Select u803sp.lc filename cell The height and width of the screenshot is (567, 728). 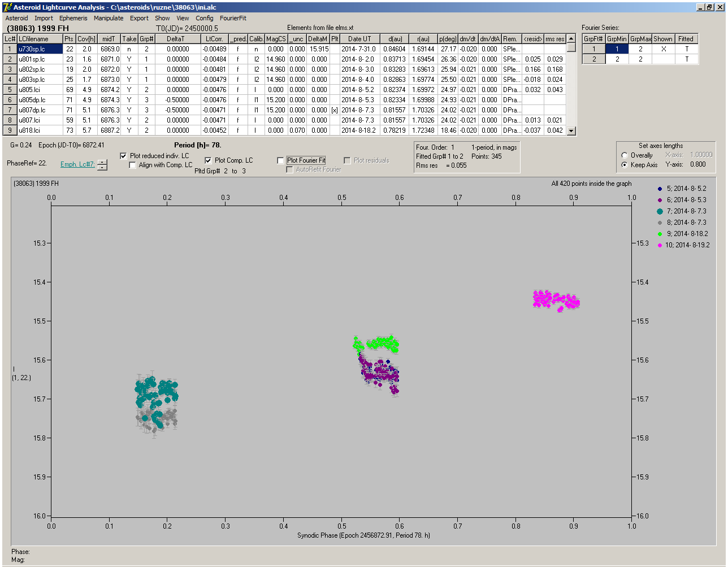40,80
